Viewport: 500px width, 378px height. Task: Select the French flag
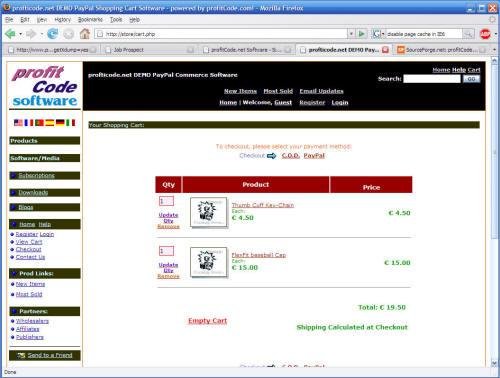(29, 123)
